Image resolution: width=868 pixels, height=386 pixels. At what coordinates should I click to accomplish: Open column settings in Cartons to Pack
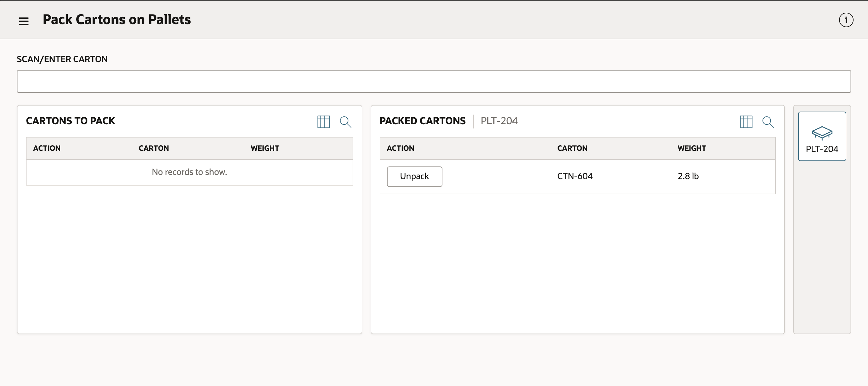(323, 122)
